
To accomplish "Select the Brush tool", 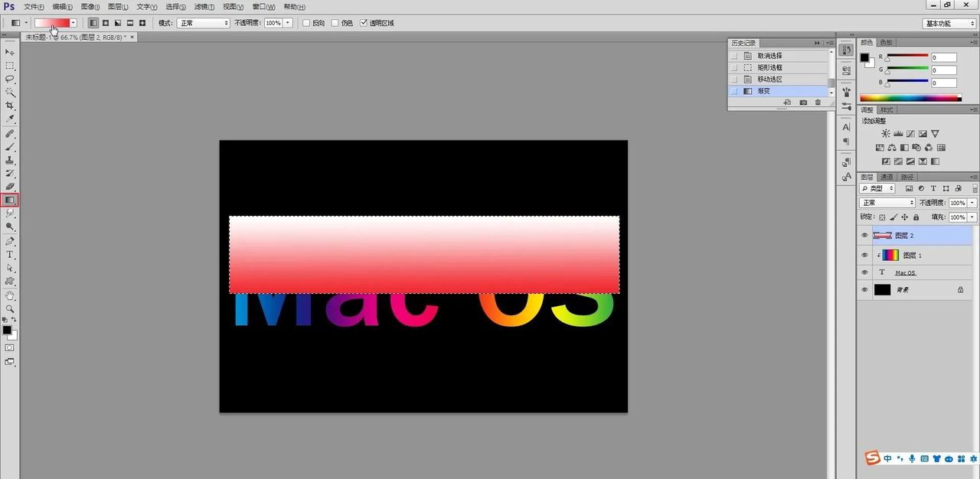I will click(x=10, y=147).
